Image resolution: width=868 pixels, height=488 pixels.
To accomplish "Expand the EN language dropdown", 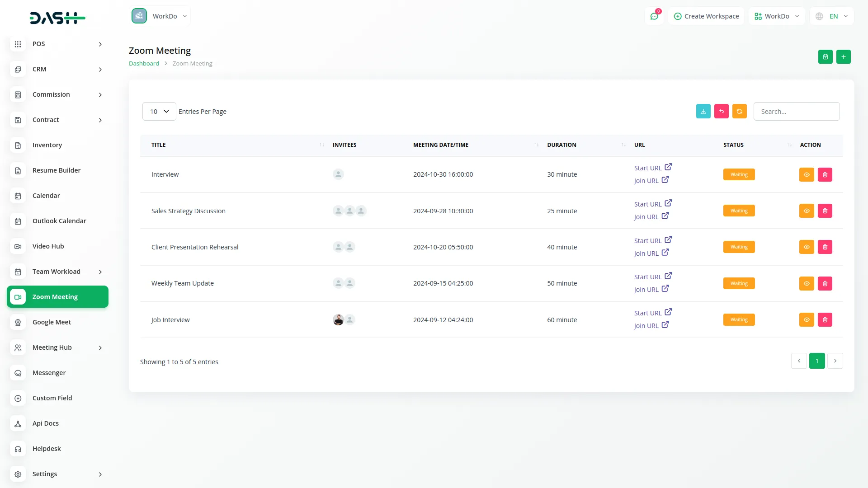I will (x=832, y=16).
